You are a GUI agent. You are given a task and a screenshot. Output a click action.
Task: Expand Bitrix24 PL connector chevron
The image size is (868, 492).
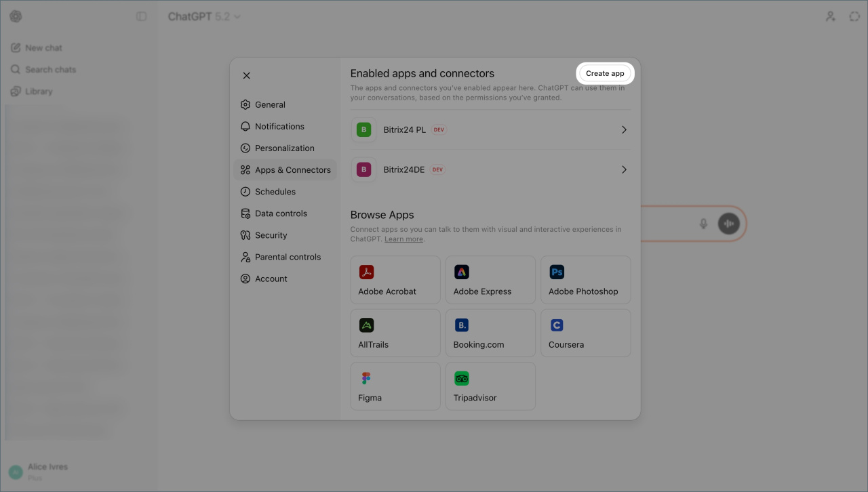click(624, 130)
